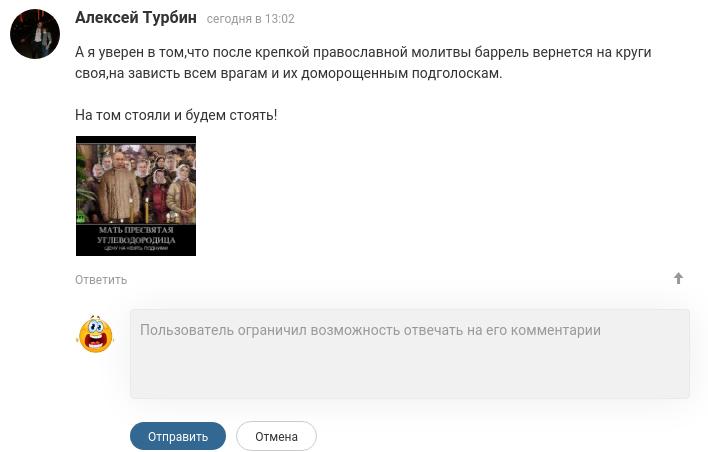Click the woman in headscarf in the meme
This screenshot has width=708, height=452.
point(182,192)
